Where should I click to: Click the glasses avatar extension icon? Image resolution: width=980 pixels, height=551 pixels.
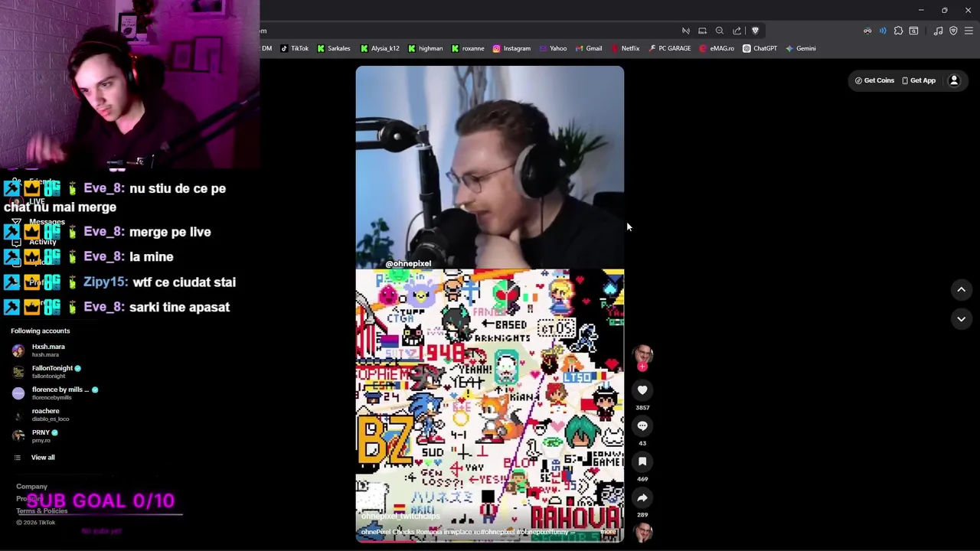pos(867,31)
